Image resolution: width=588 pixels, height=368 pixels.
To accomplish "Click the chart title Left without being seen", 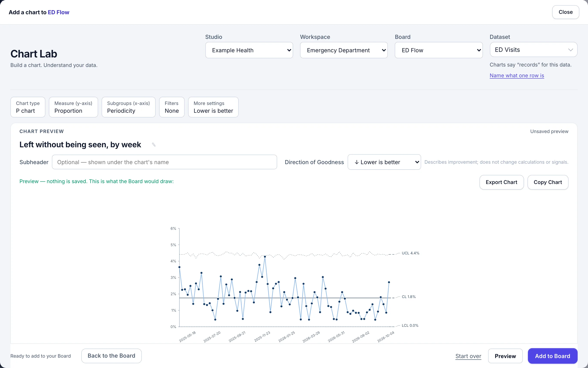I will (80, 144).
